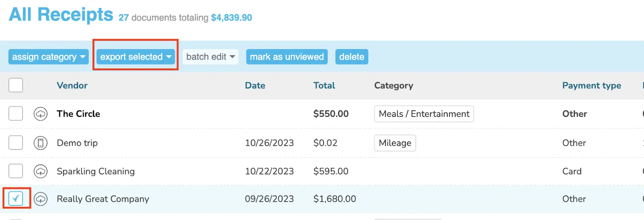Sort by the Payment type column header
644x220 pixels.
pyautogui.click(x=592, y=85)
